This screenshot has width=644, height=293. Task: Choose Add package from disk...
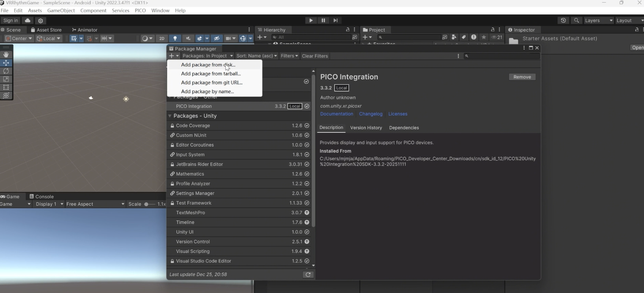214,65
